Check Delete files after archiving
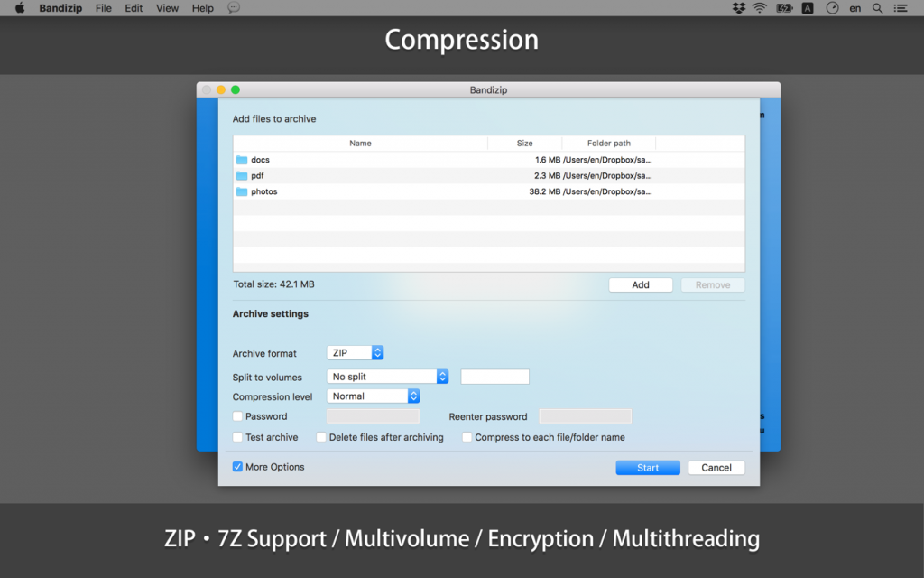 click(x=321, y=437)
